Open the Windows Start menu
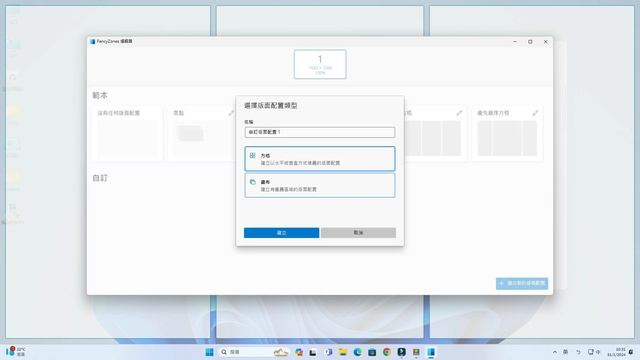Image resolution: width=640 pixels, height=360 pixels. (209, 352)
